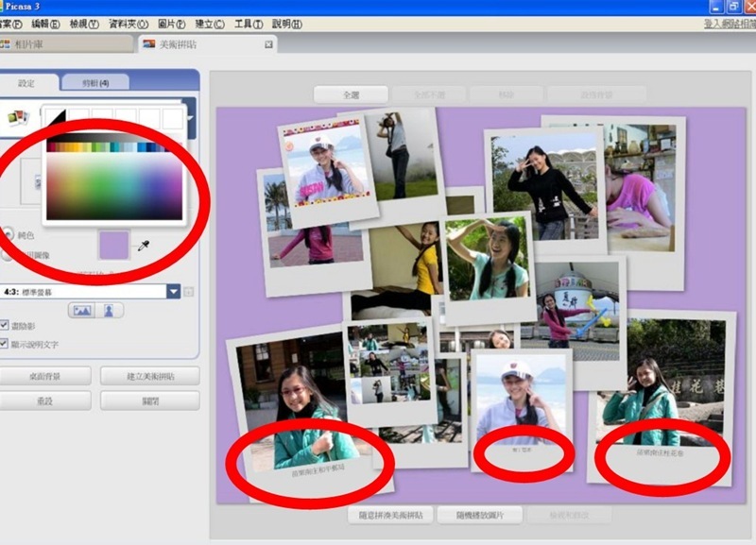Open the 工具(T) menu

coord(249,24)
